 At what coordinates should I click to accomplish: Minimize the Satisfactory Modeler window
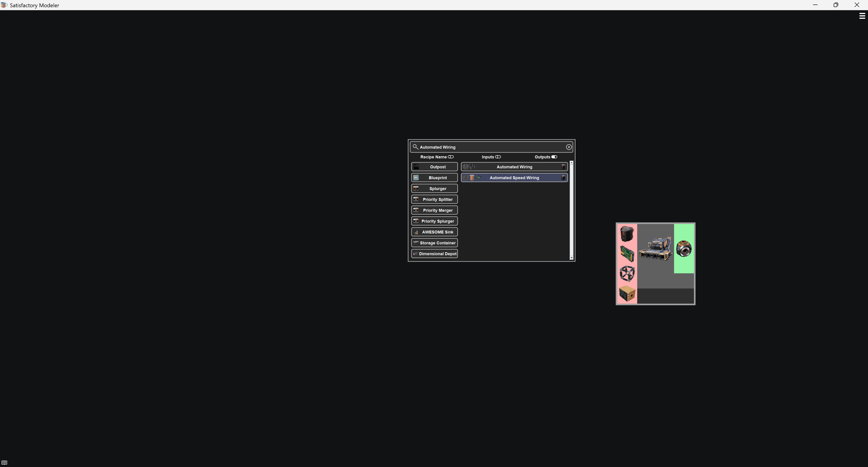(x=815, y=5)
